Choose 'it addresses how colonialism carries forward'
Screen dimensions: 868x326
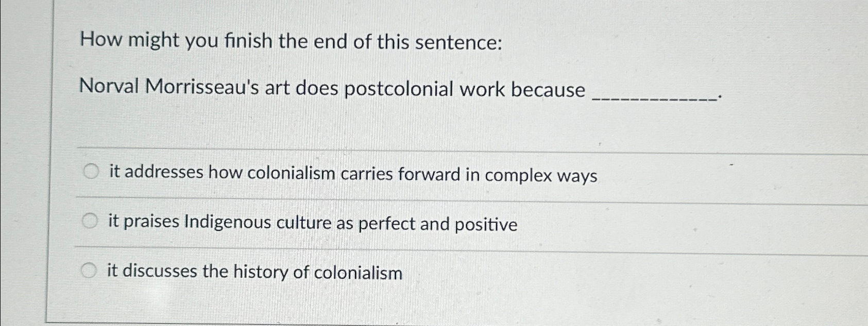(353, 174)
